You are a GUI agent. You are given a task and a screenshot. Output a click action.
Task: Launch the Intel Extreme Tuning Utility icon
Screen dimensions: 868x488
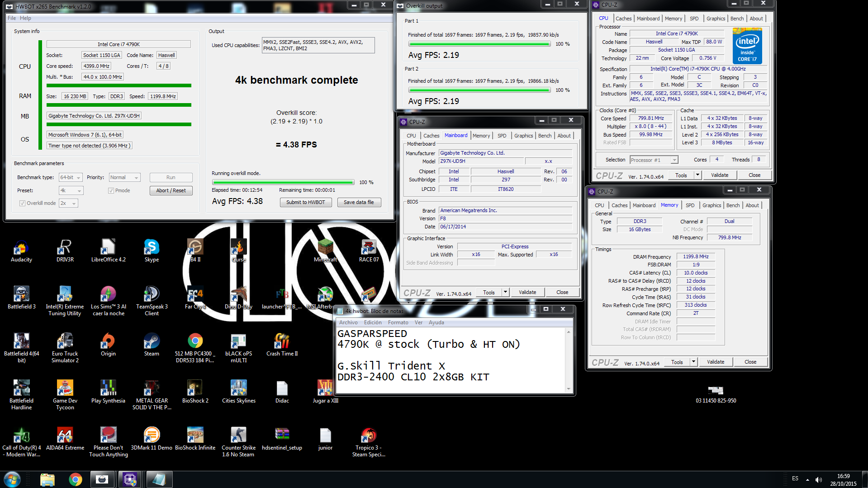point(65,301)
